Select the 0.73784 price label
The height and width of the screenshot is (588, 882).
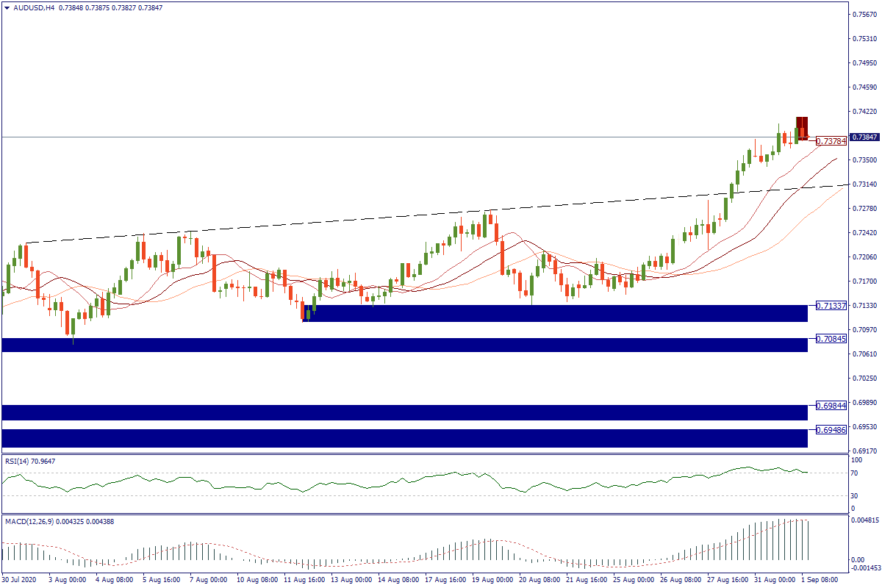(831, 141)
